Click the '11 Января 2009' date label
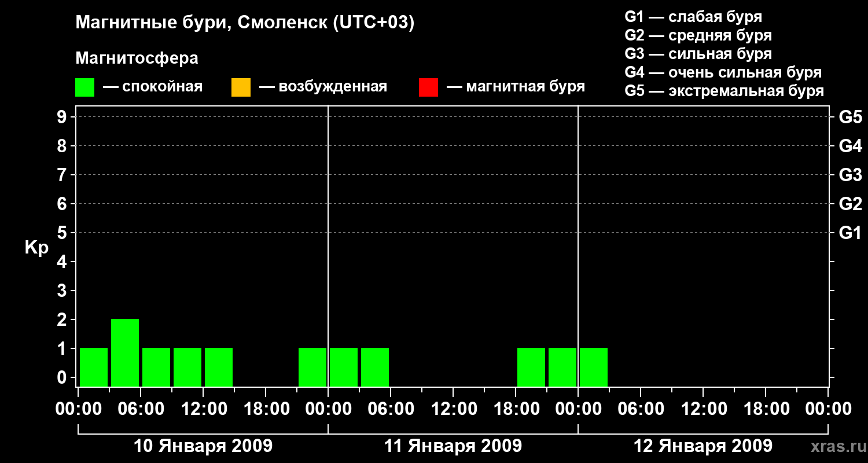 453,446
